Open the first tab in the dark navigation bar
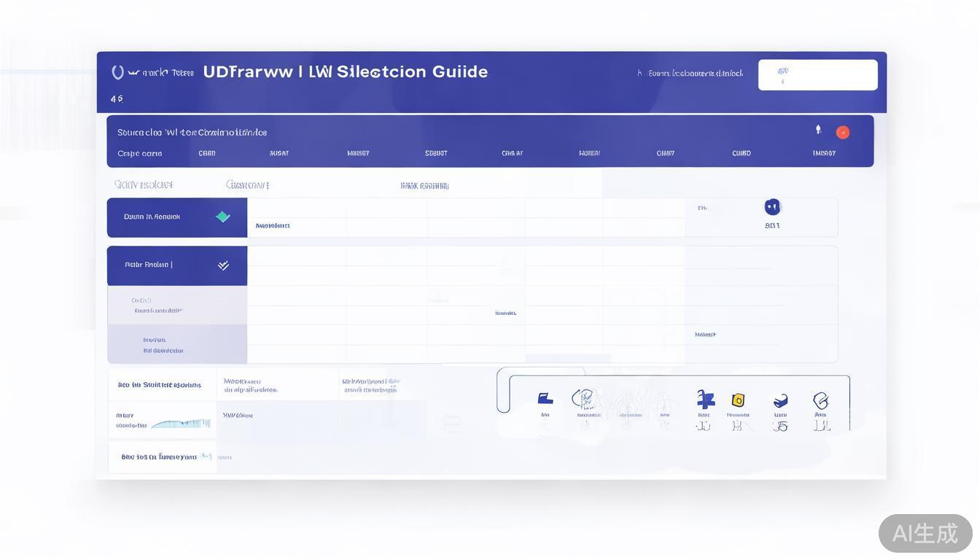Screen dimensions: 980x560 (x=140, y=154)
